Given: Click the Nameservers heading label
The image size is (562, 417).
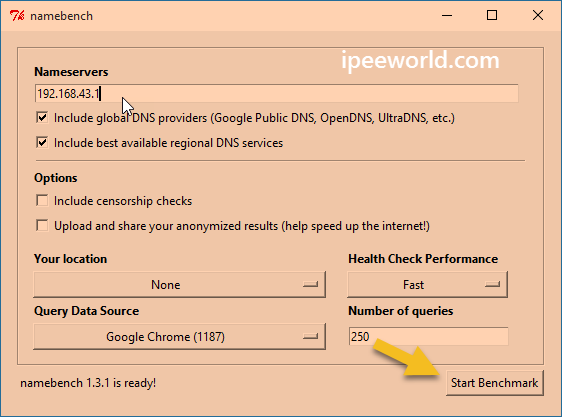Looking at the screenshot, I should tap(71, 72).
